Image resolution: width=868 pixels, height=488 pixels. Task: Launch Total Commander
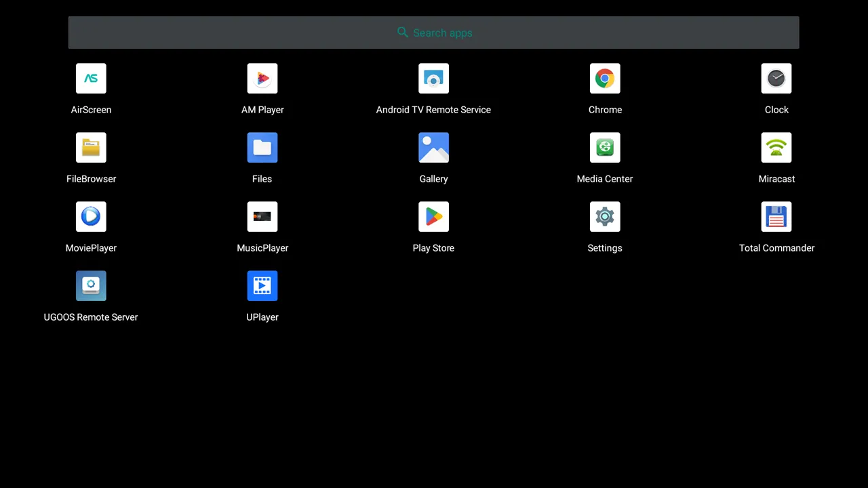776,216
